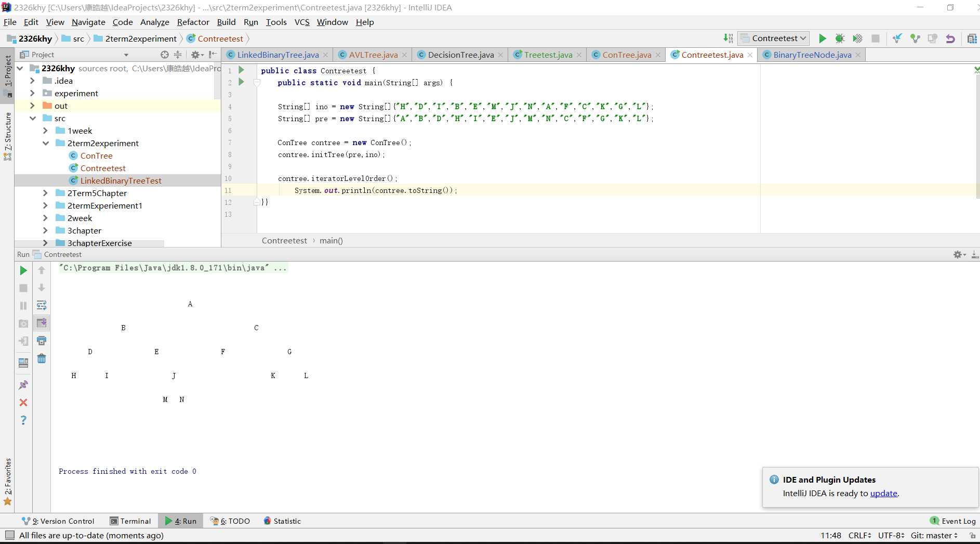Viewport: 980px width, 544px height.
Task: Collapse the 2term2experiment folder
Action: [x=45, y=143]
